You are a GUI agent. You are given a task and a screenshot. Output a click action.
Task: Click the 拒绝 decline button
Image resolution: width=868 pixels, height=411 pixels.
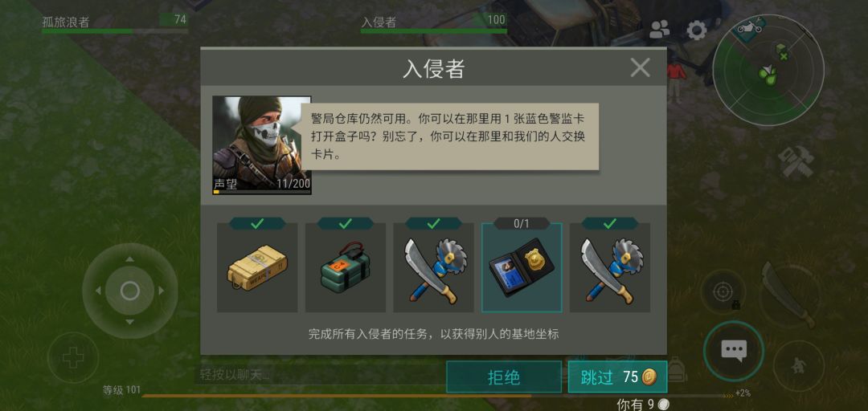(504, 377)
